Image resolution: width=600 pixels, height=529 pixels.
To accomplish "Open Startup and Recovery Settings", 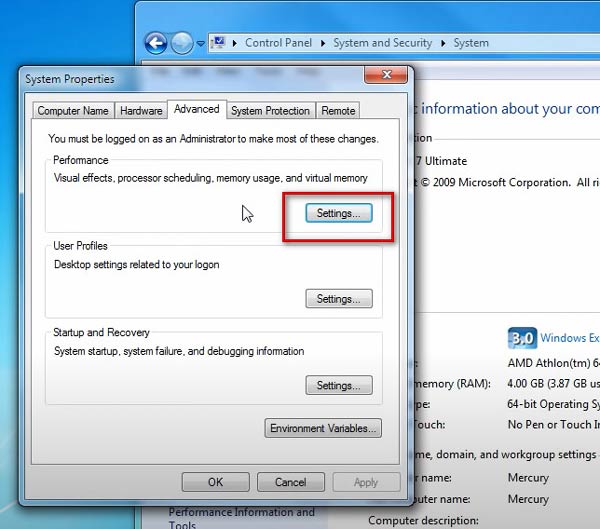I will coord(338,385).
